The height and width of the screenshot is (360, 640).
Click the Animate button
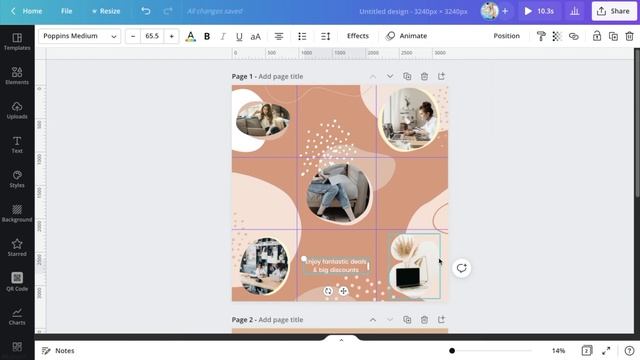tap(407, 36)
